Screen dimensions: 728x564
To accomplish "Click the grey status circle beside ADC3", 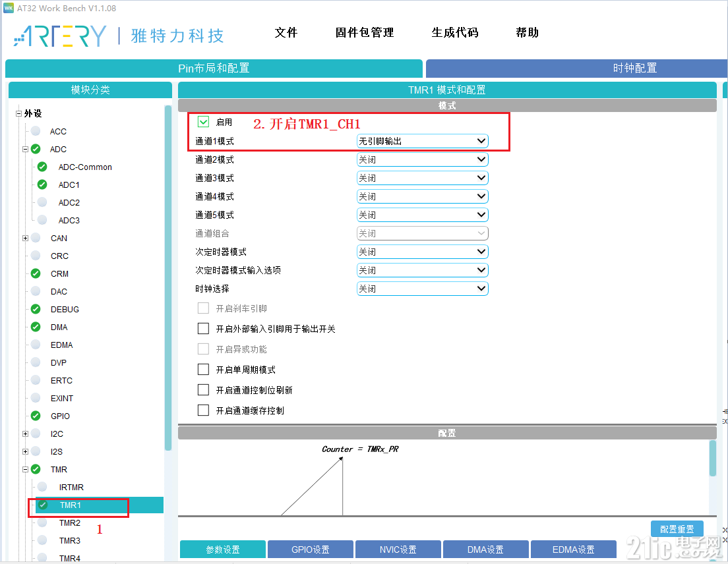I will 42,220.
